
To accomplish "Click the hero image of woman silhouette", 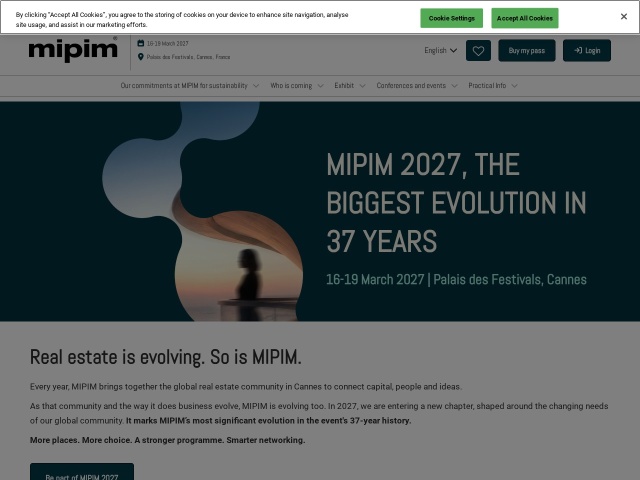I will click(203, 211).
